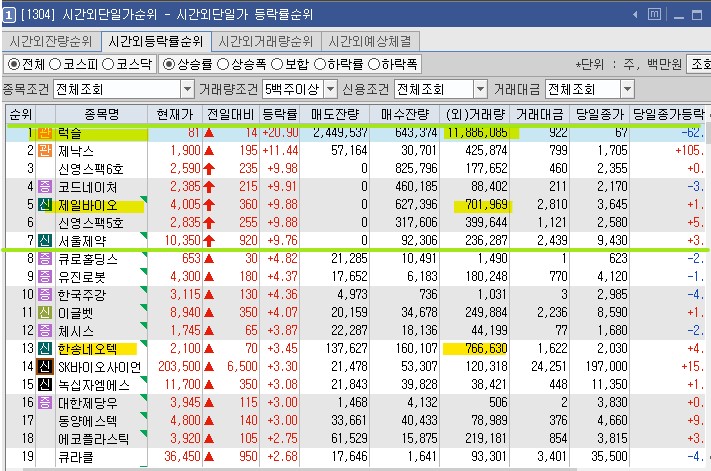The width and height of the screenshot is (711, 471).
Task: Click the 당일종가 column header
Action: click(599, 114)
